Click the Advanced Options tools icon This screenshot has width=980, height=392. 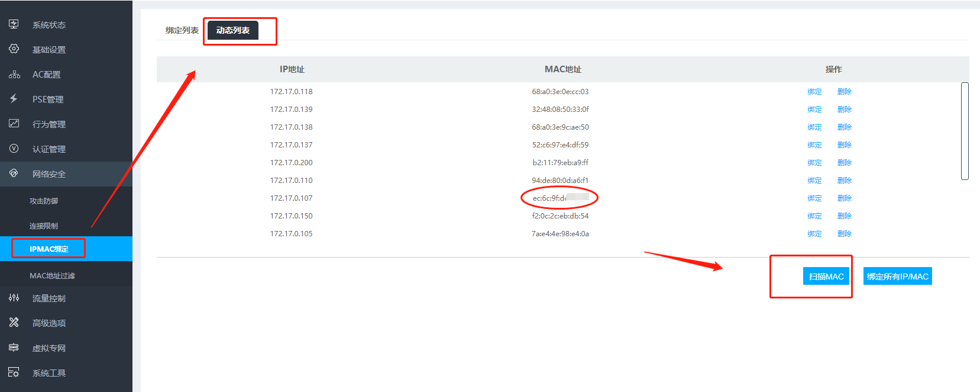click(14, 323)
